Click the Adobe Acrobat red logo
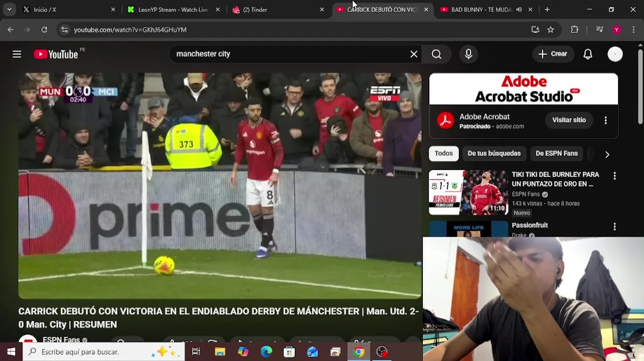Screen dimensions: 644x361 point(445,120)
